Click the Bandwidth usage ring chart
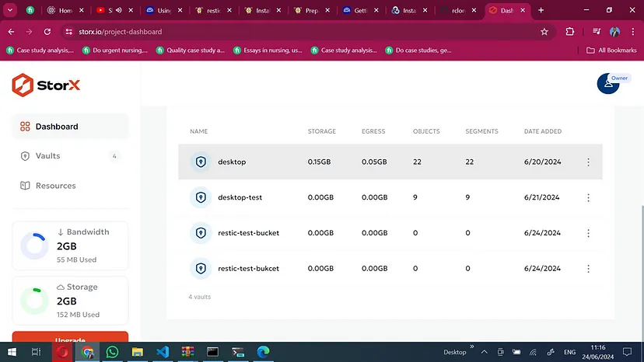The height and width of the screenshot is (362, 644). coord(35,245)
